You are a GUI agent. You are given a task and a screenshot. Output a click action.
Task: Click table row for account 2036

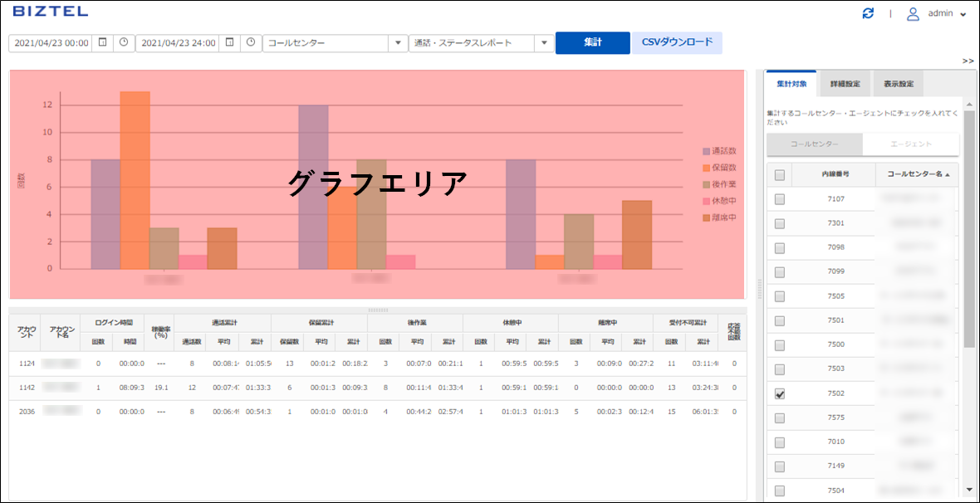tap(378, 412)
